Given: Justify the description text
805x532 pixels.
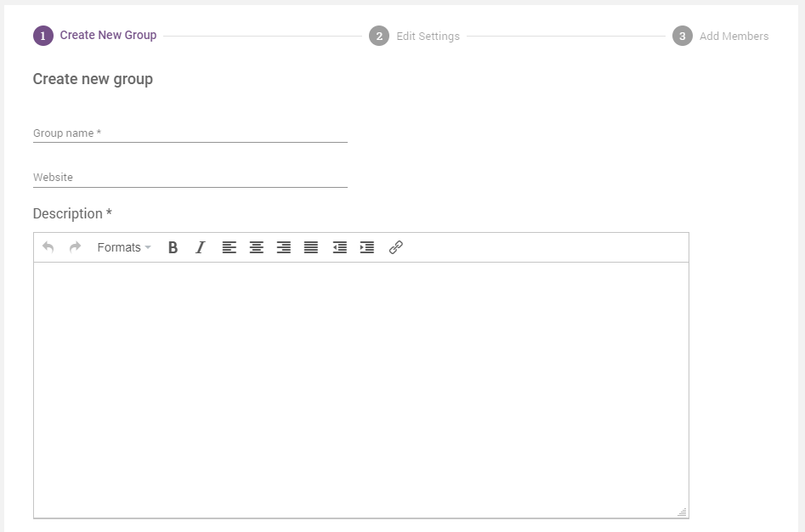Looking at the screenshot, I should pyautogui.click(x=311, y=247).
